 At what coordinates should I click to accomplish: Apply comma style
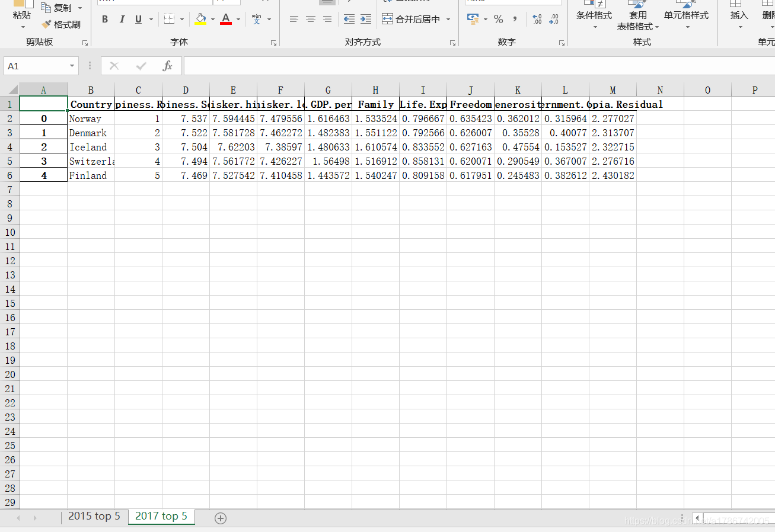[515, 19]
